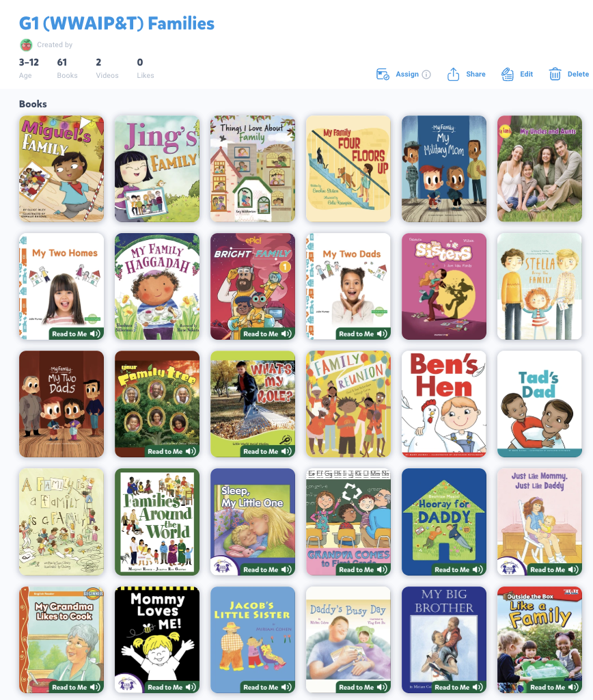Viewport: 593px width, 700px height.
Task: Open the Jing's Family book cover
Action: pos(157,169)
